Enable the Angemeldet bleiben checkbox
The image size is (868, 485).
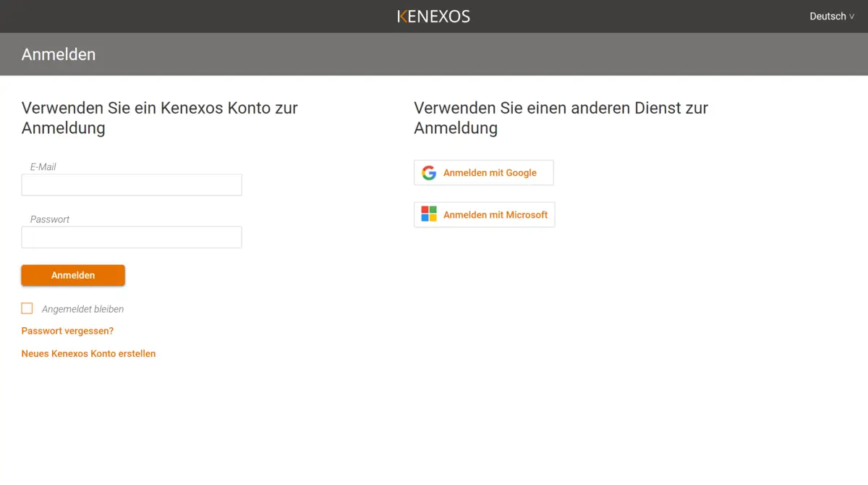(x=27, y=308)
